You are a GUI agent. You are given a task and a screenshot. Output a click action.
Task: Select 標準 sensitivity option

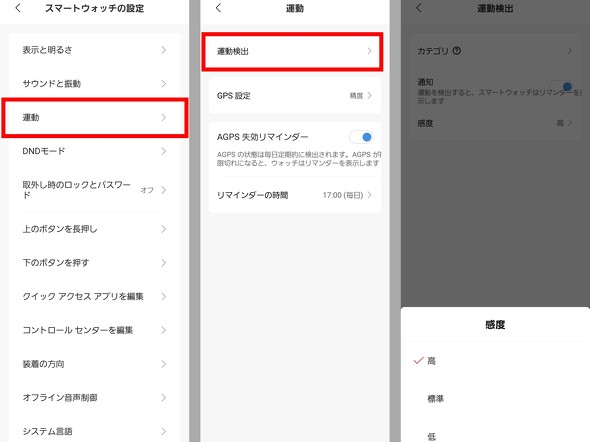[x=495, y=398]
